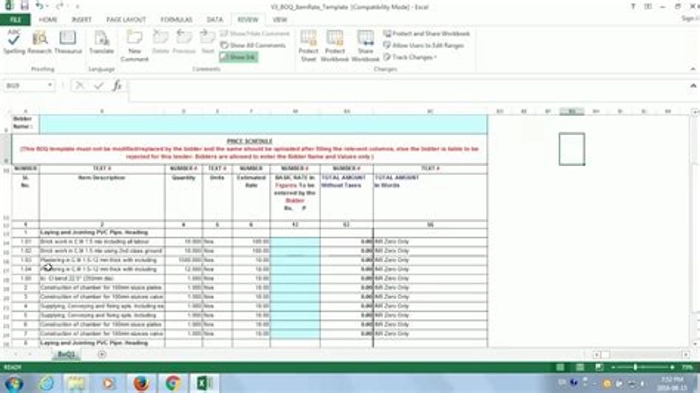Click Allow Users to Edit Ranges
The width and height of the screenshot is (700, 393).
(424, 45)
